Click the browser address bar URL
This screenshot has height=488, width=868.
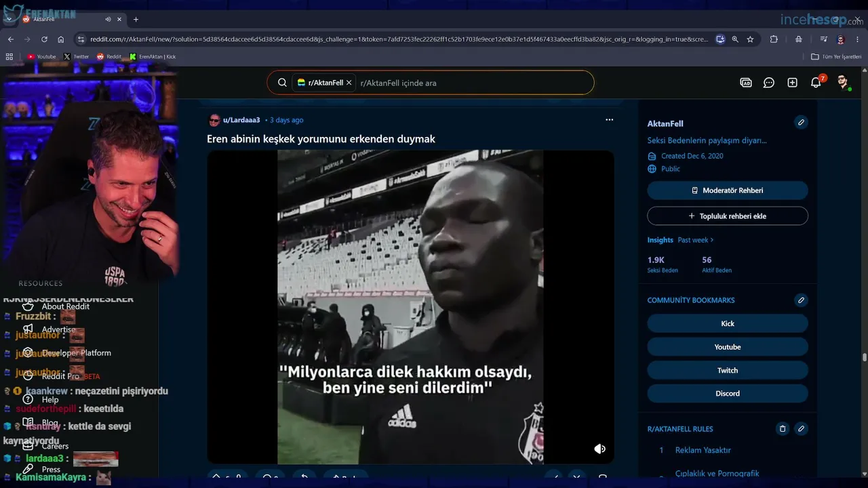coord(399,39)
